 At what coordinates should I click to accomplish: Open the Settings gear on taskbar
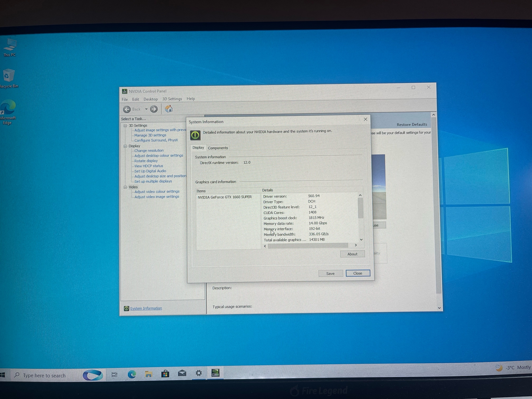click(199, 373)
